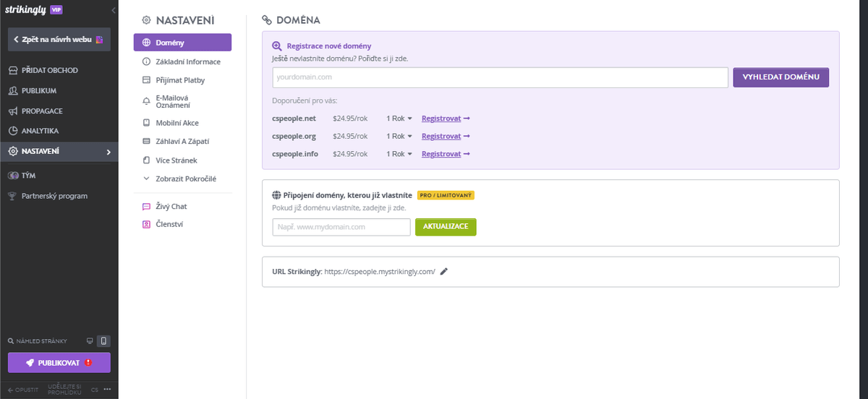Click the Propagace megaphone icon

(13, 111)
